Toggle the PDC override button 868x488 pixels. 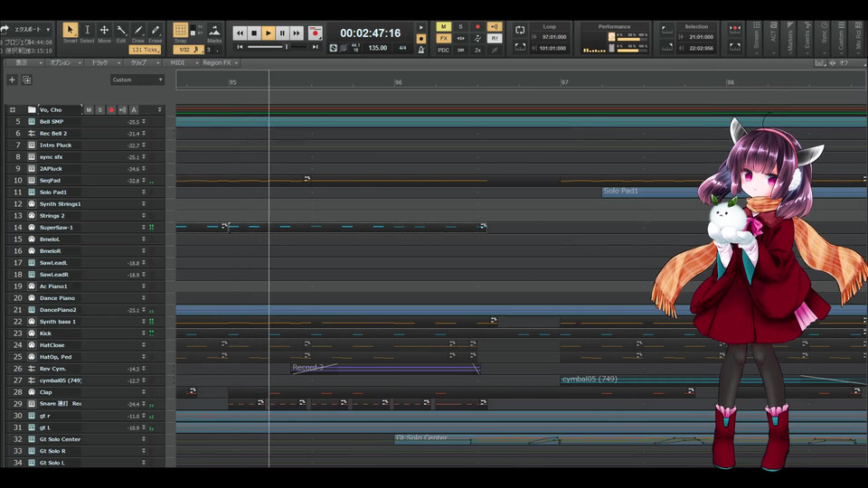[443, 50]
